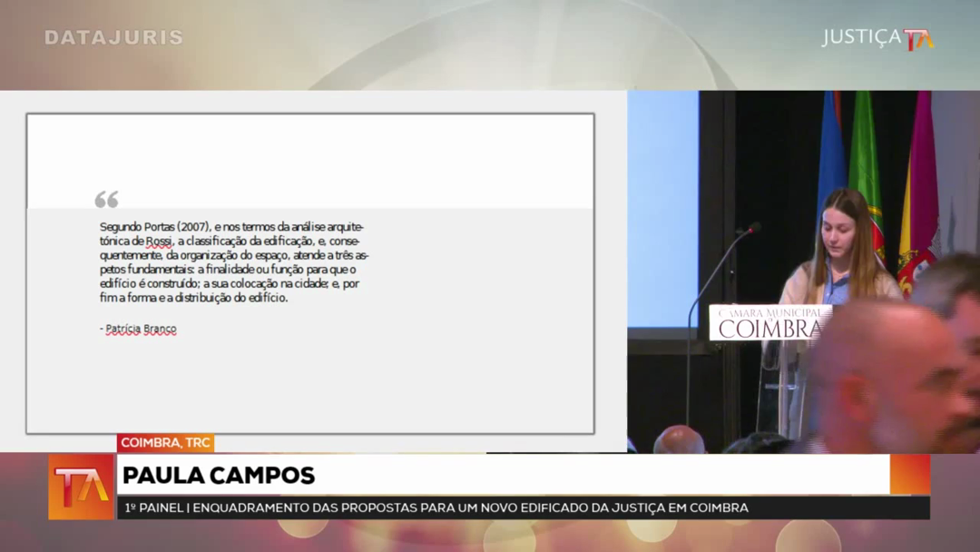
Task: Click the gray quotation mark icon
Action: pyautogui.click(x=106, y=200)
